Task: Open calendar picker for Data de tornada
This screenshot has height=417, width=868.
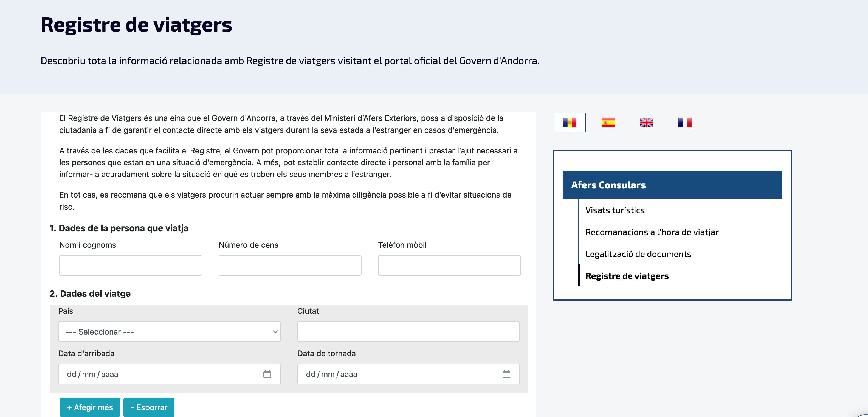Action: [506, 374]
